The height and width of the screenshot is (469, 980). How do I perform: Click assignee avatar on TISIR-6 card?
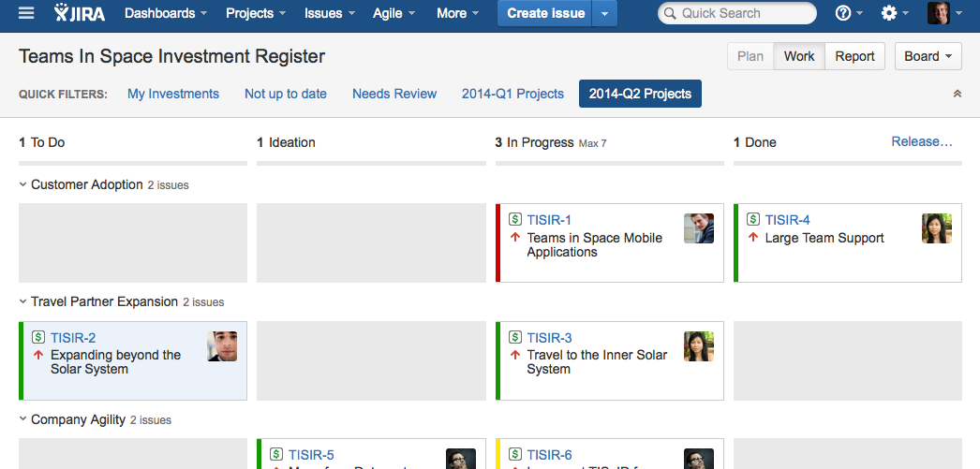click(699, 459)
